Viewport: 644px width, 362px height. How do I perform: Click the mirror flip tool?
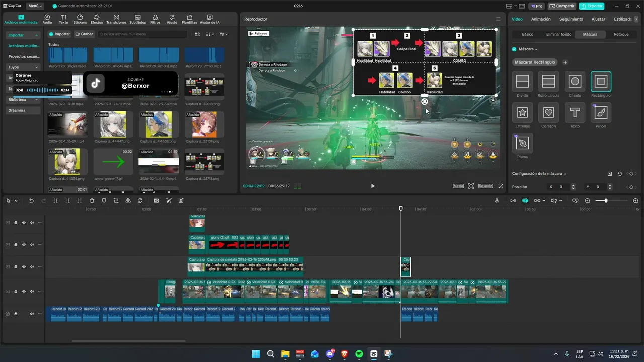pos(128,201)
